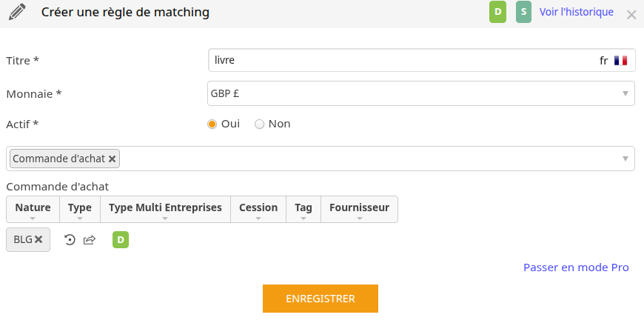Open the Nature filter dropdown
This screenshot has width=644, height=326.
click(x=33, y=209)
